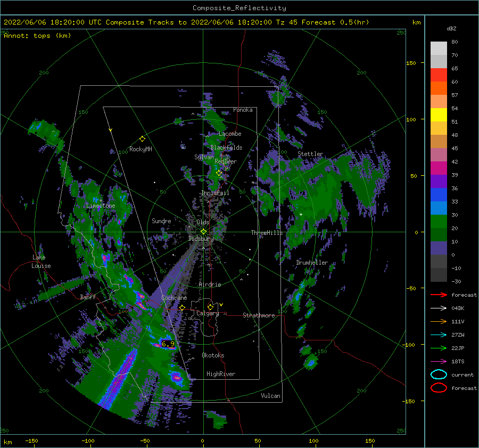Click the 6.9 storm top annotation

[x=168, y=344]
